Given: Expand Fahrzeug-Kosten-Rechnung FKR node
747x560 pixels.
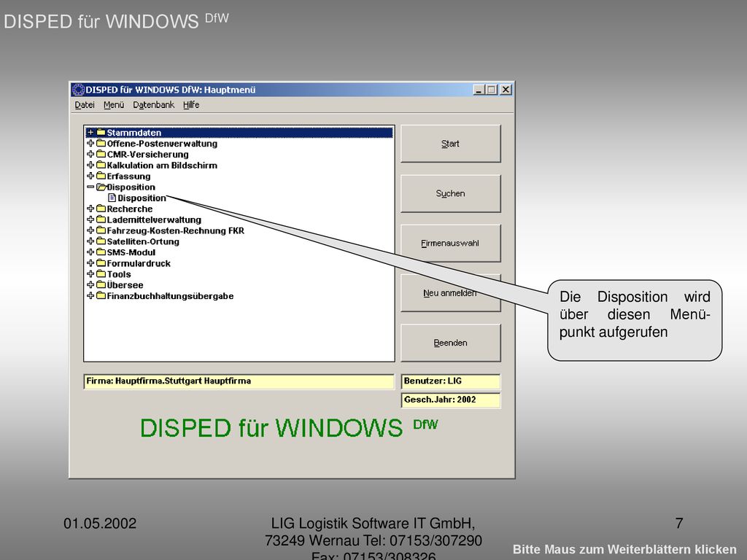Looking at the screenshot, I should click(90, 230).
